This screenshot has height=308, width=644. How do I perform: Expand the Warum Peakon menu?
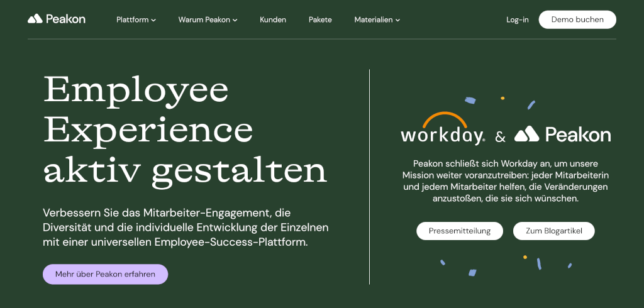[208, 19]
